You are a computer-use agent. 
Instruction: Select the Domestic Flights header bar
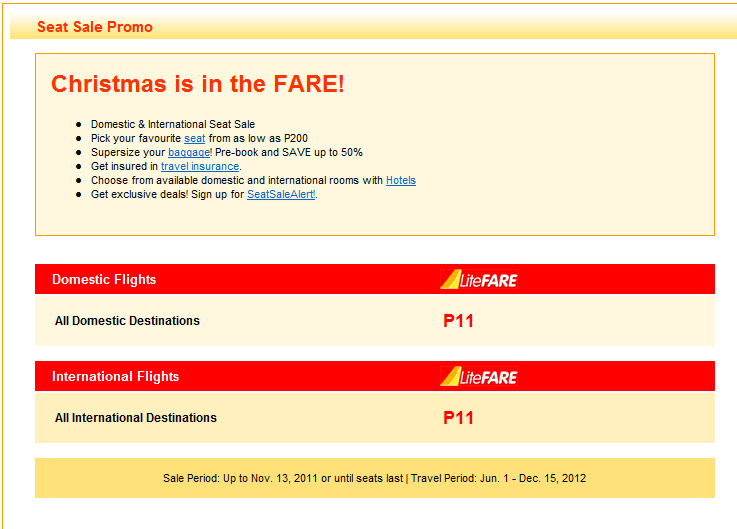375,279
